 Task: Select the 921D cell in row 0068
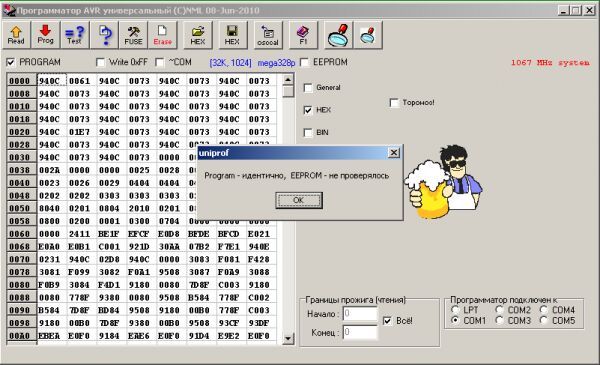tap(141, 246)
